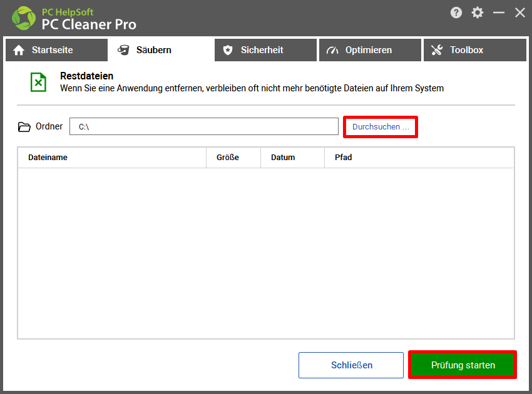Image resolution: width=532 pixels, height=394 pixels.
Task: Open the Toolbox tab
Action: (475, 50)
